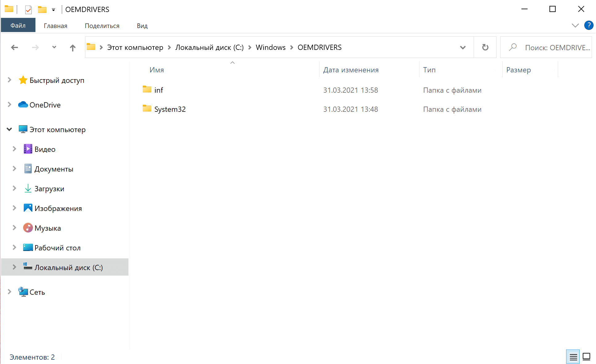Switch to details list view
This screenshot has width=596, height=364.
point(573,357)
